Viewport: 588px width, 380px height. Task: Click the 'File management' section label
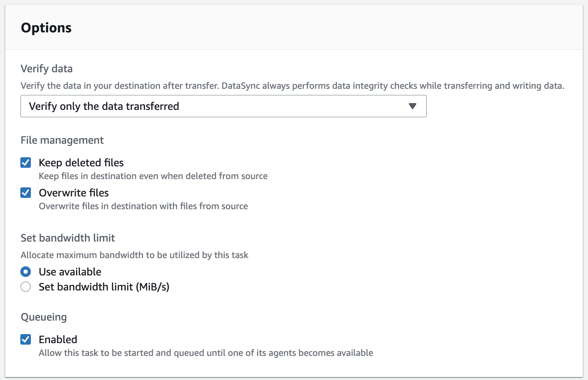[62, 140]
